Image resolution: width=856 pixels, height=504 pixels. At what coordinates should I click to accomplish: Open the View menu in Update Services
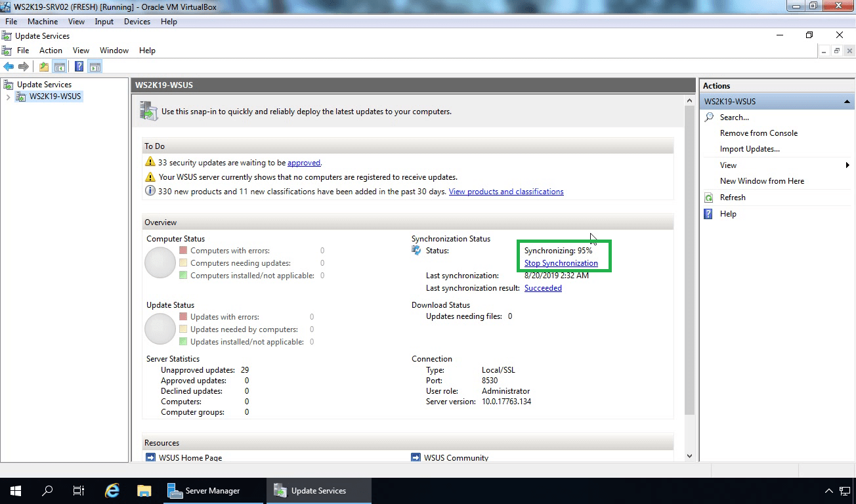pyautogui.click(x=81, y=51)
